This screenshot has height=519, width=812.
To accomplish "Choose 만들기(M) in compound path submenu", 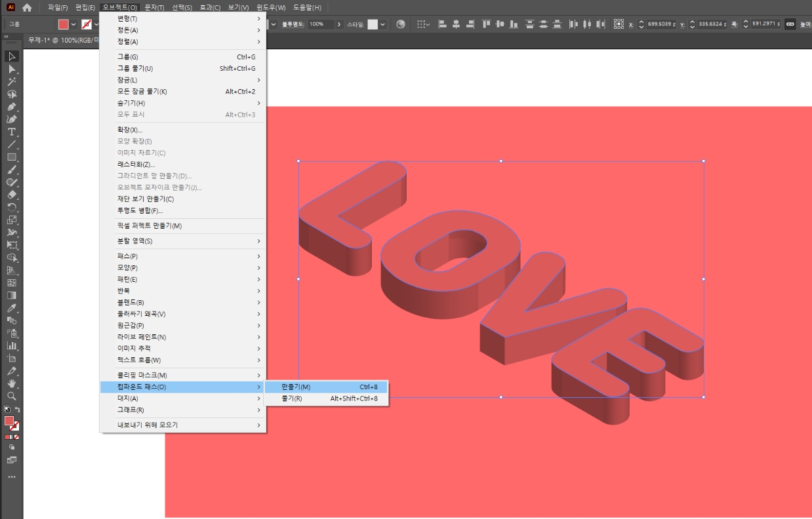I will pyautogui.click(x=327, y=387).
